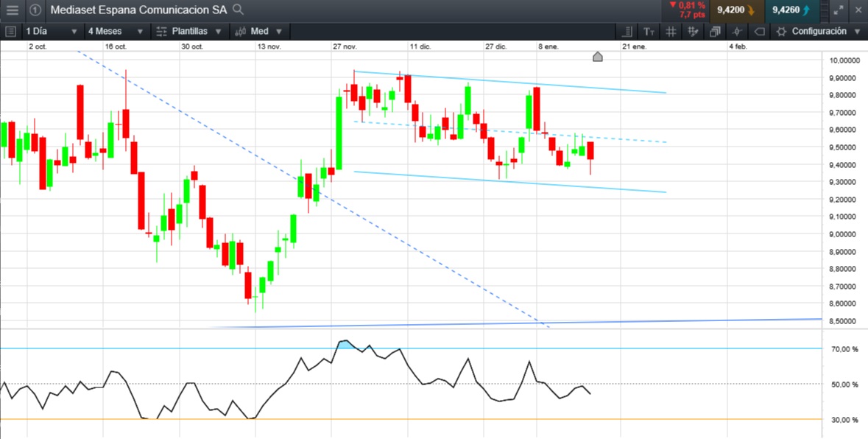Click the search magnifier next to Mediaset
Screen dimensions: 868x439
[237, 10]
